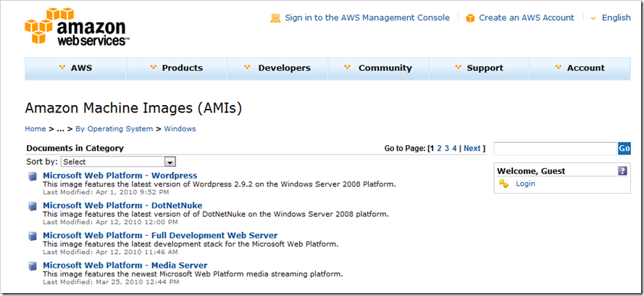Click the help question mark icon in Welcome box

pos(622,170)
